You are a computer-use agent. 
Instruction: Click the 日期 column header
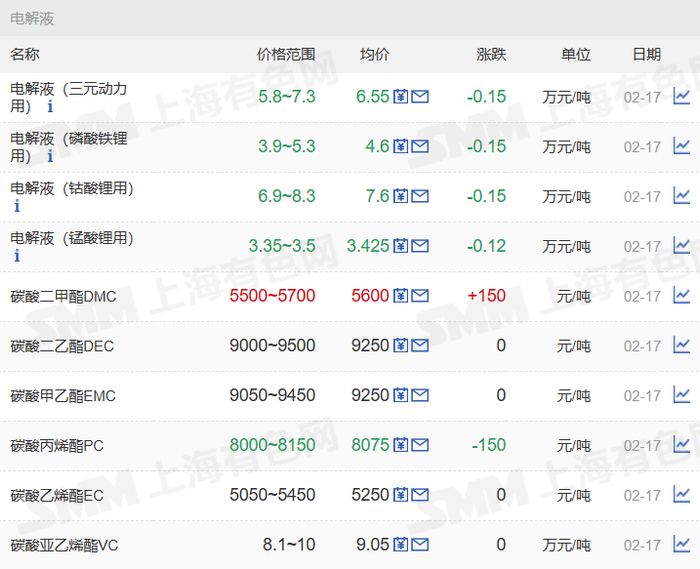coord(646,54)
